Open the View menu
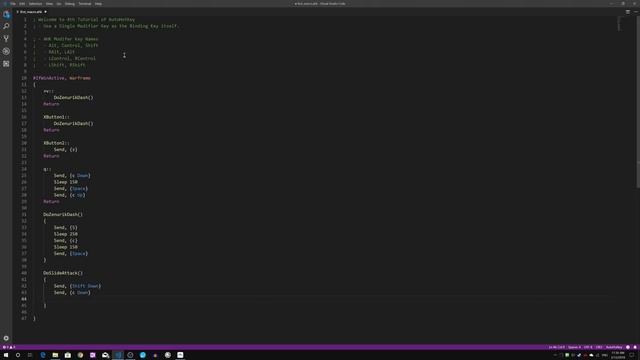The image size is (640, 360). point(49,4)
